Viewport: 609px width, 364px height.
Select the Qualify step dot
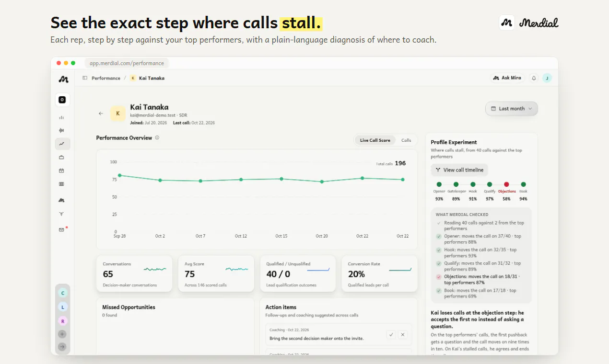coord(490,184)
